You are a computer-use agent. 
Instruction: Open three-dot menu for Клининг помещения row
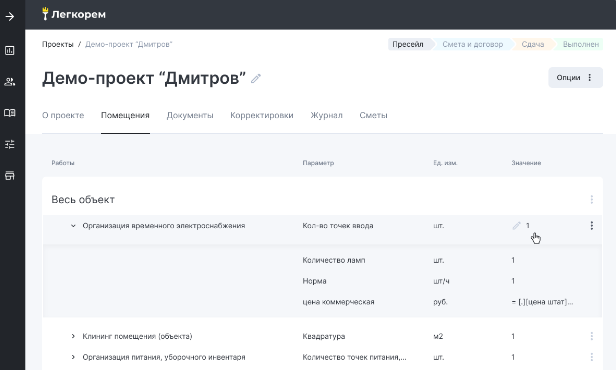[592, 336]
